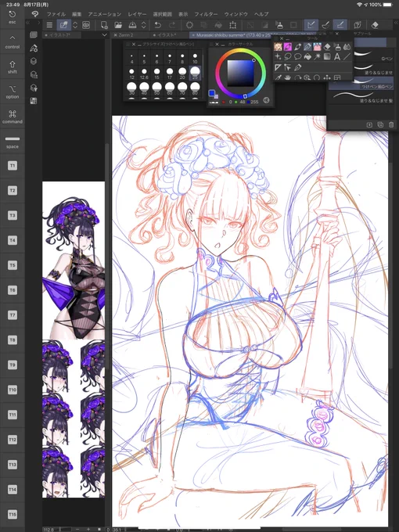Click the scale/rotate transform icon

coord(233,25)
